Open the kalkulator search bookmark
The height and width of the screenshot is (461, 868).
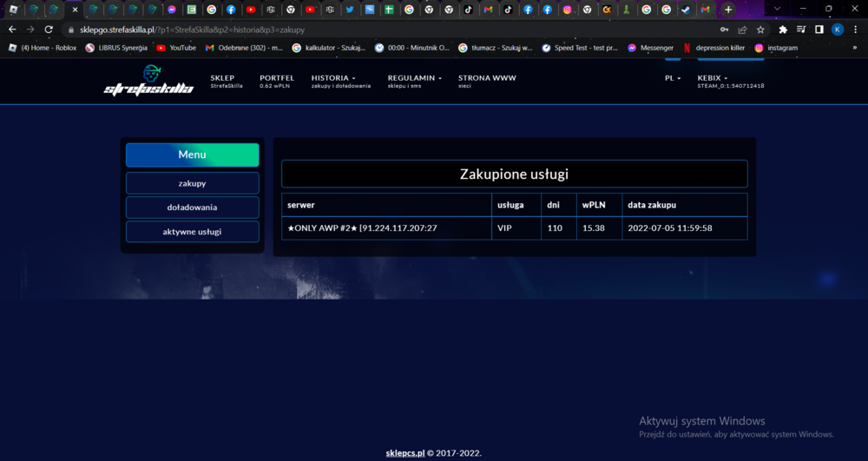329,48
